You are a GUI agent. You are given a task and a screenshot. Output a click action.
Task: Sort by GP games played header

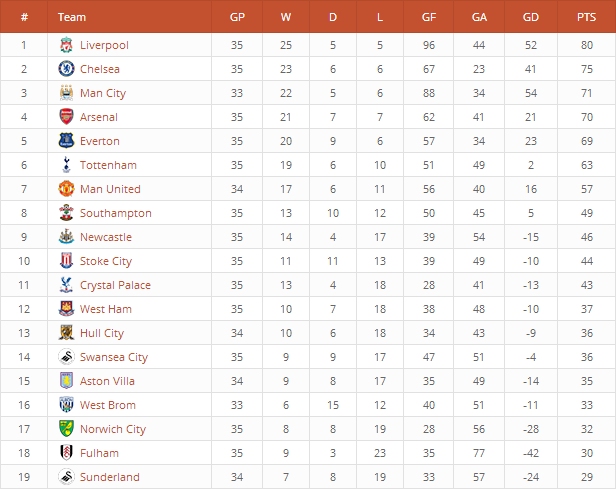tap(237, 17)
